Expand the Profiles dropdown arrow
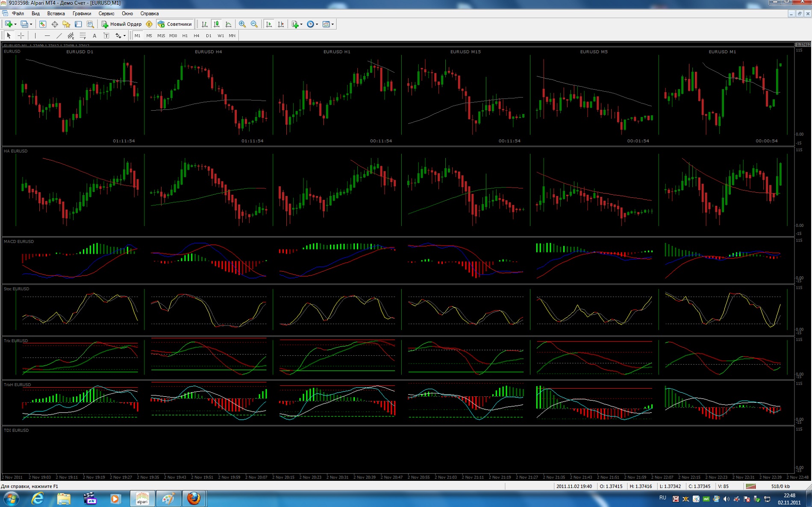 [31, 24]
